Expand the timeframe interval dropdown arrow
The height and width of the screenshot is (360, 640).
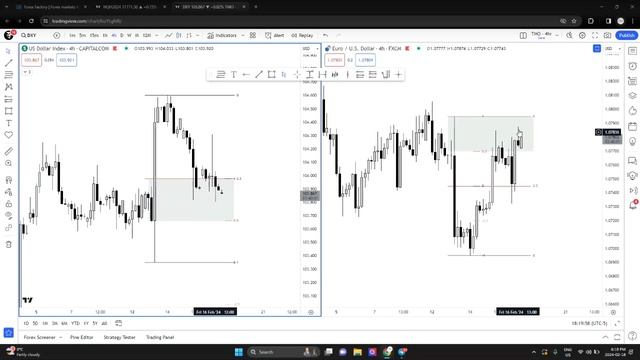[157, 36]
